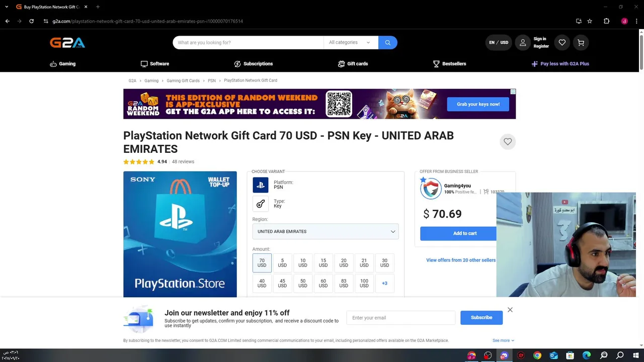Go back in browser history

pyautogui.click(x=7, y=21)
